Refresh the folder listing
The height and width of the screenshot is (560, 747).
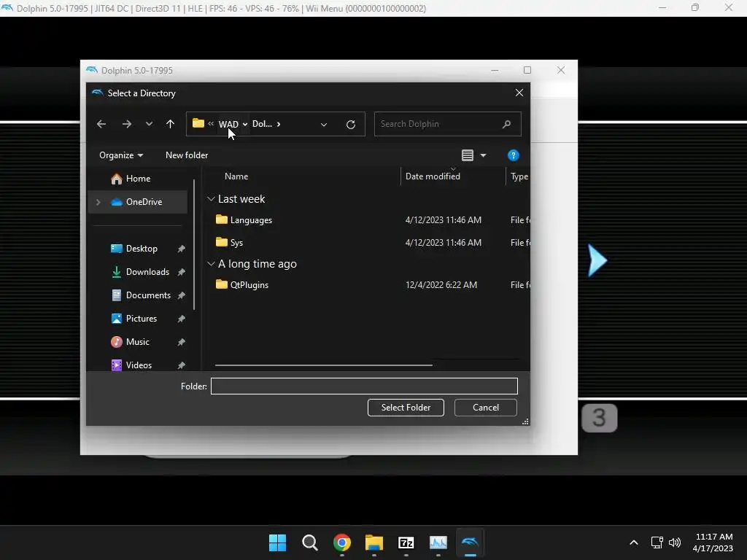[351, 124]
